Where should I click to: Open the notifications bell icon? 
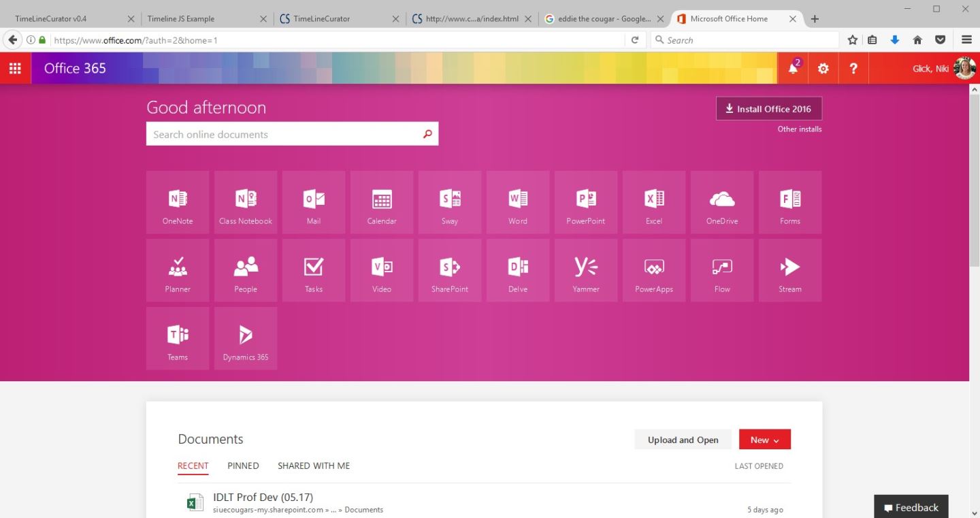point(793,68)
